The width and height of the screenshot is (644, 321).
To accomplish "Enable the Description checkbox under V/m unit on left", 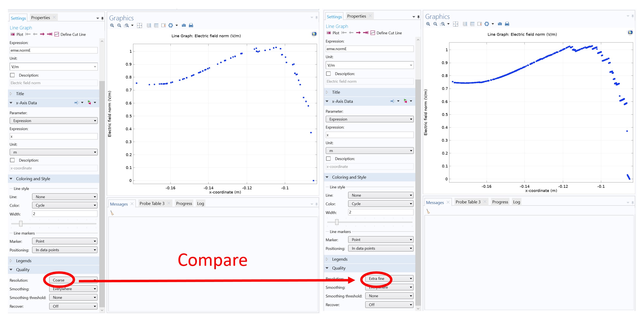I will pyautogui.click(x=12, y=75).
